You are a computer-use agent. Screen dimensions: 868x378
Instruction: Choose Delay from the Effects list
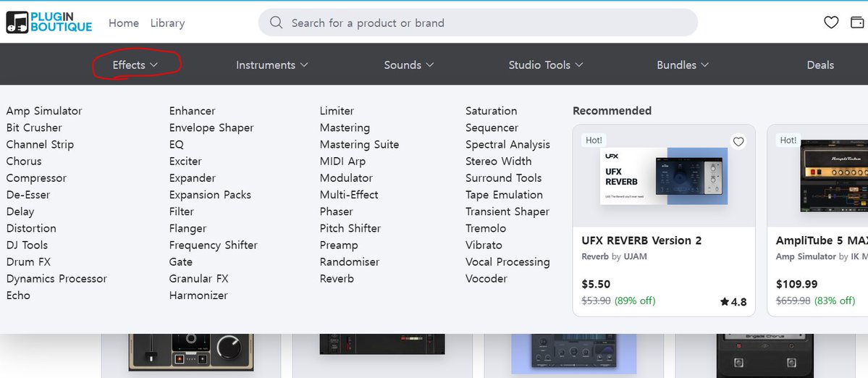pyautogui.click(x=20, y=211)
